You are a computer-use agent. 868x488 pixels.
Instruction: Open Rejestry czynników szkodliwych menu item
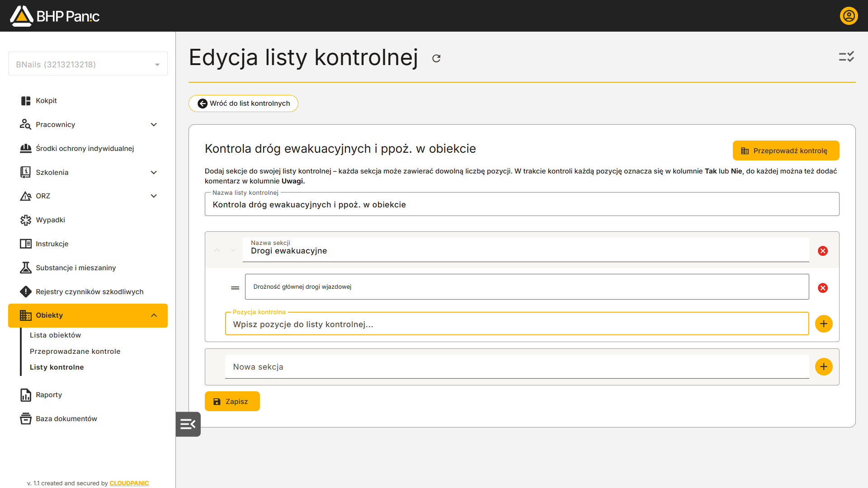point(88,292)
